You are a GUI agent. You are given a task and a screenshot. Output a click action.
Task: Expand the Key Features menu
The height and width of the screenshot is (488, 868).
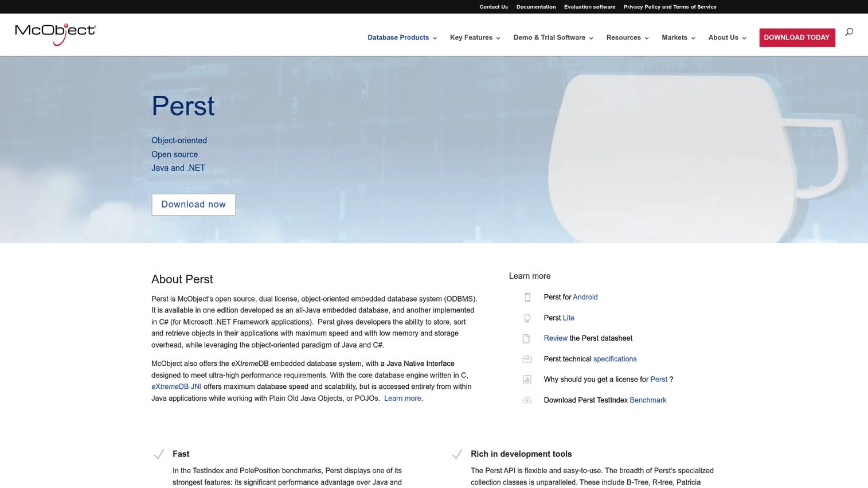[x=475, y=38]
